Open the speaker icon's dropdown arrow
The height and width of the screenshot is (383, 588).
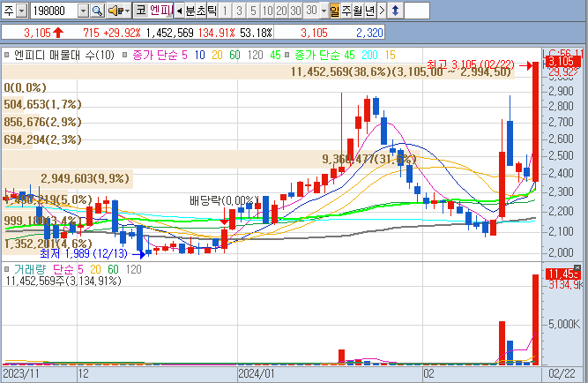tap(127, 11)
